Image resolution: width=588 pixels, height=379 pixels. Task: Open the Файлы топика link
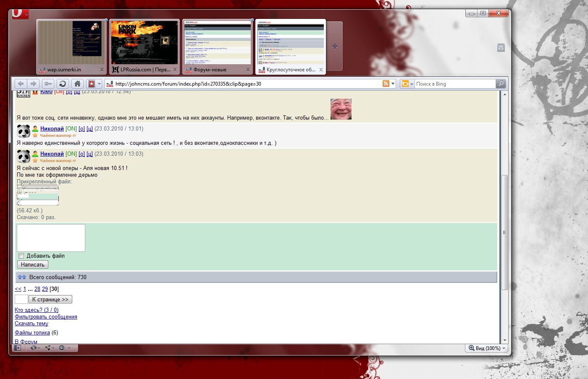point(32,332)
